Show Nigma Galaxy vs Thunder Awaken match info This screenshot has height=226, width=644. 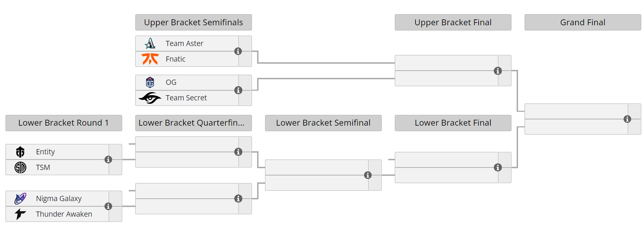tap(108, 206)
